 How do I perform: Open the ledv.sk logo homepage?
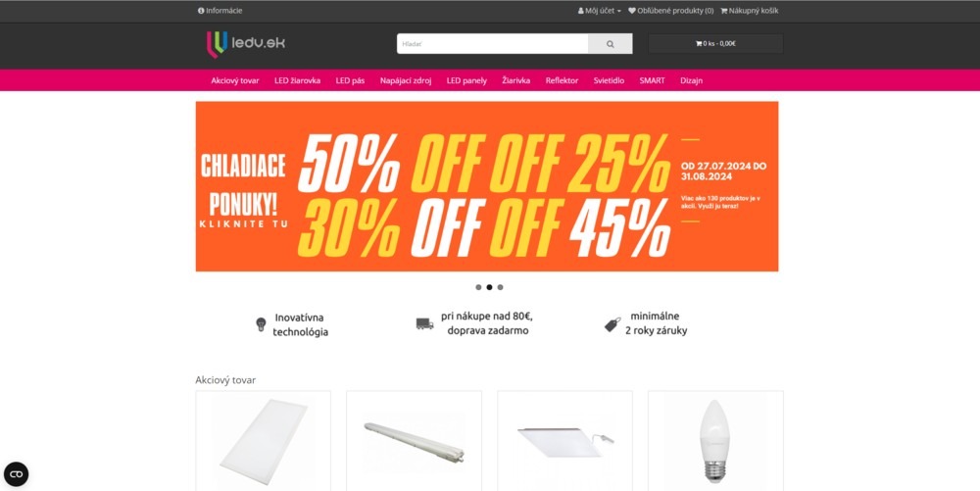(x=246, y=44)
